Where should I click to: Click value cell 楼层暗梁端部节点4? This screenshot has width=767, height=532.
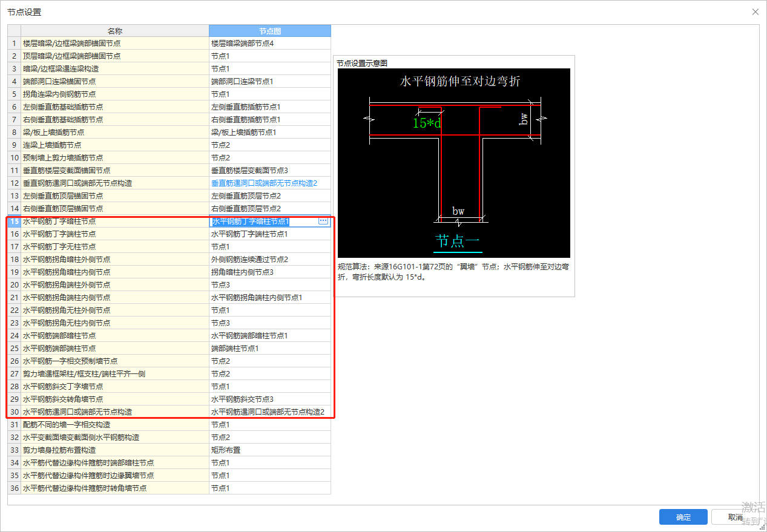pyautogui.click(x=270, y=44)
